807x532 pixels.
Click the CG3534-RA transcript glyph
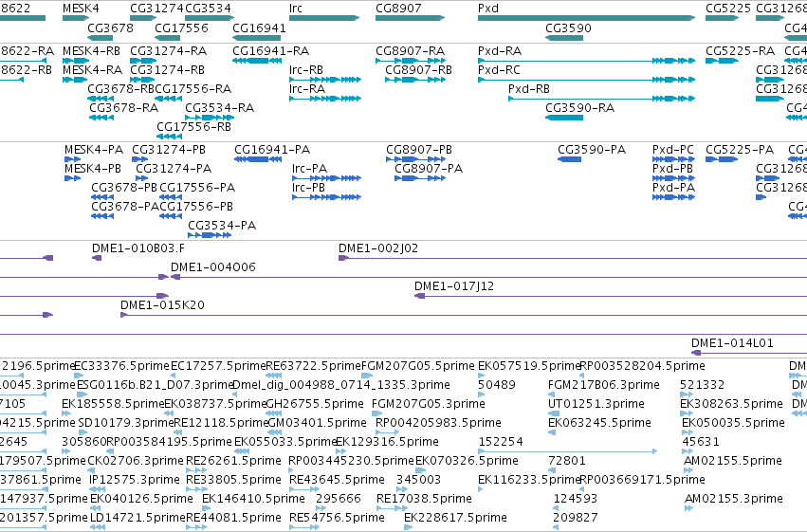tap(210, 118)
